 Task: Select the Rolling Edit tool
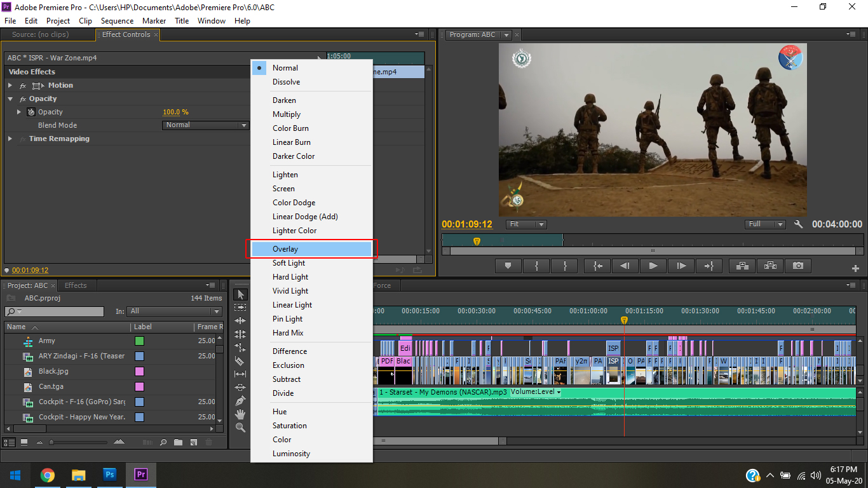pos(240,334)
